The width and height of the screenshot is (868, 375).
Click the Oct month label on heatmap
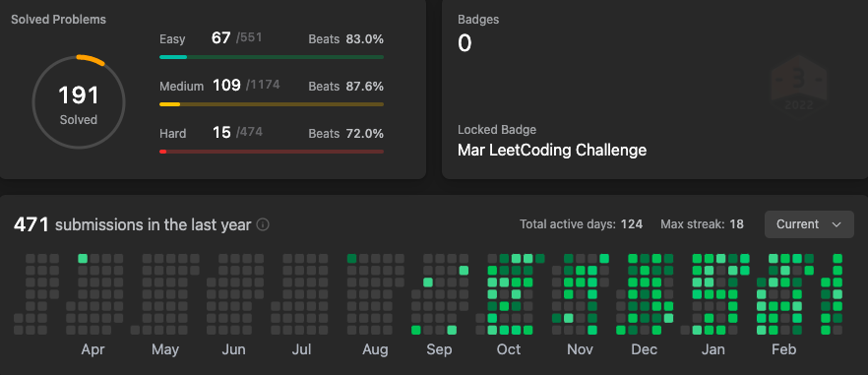pos(508,349)
